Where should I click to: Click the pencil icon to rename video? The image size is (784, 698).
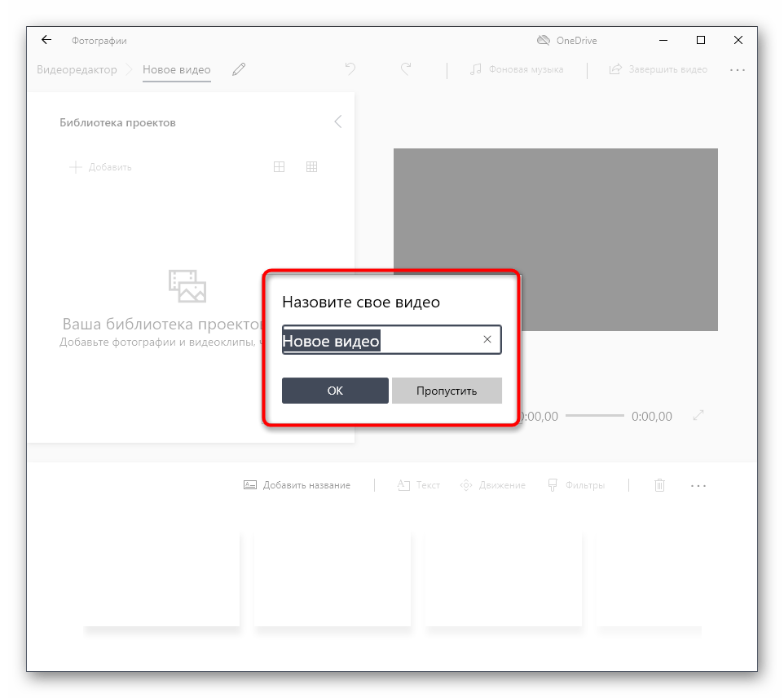[238, 70]
